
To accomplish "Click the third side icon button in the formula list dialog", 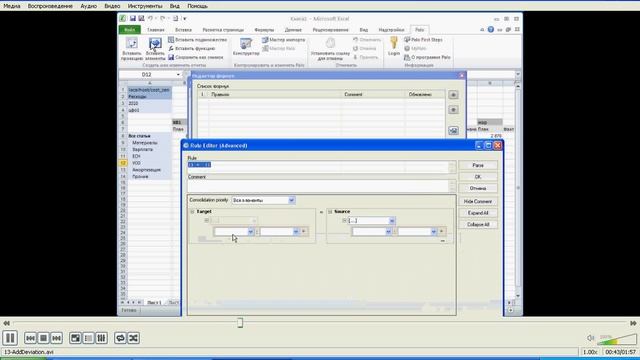I will tap(453, 130).
